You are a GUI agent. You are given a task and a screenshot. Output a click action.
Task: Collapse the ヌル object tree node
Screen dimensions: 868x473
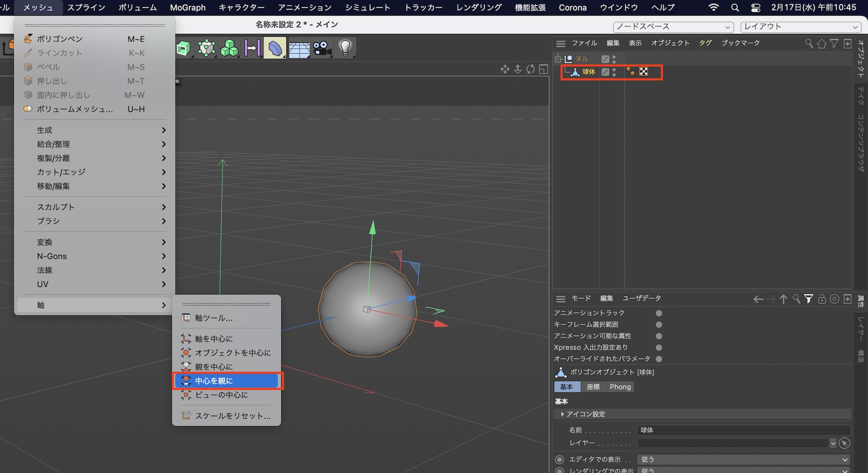(558, 59)
